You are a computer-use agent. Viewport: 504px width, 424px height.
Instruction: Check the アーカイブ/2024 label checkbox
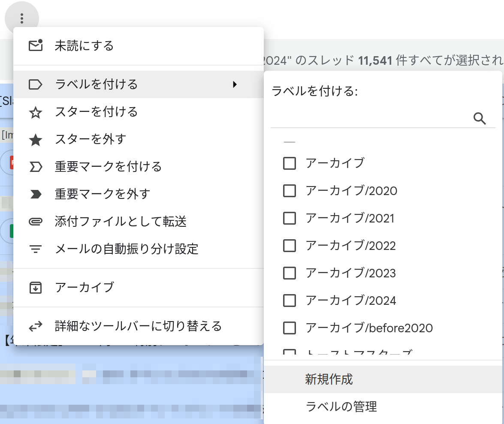click(x=290, y=301)
